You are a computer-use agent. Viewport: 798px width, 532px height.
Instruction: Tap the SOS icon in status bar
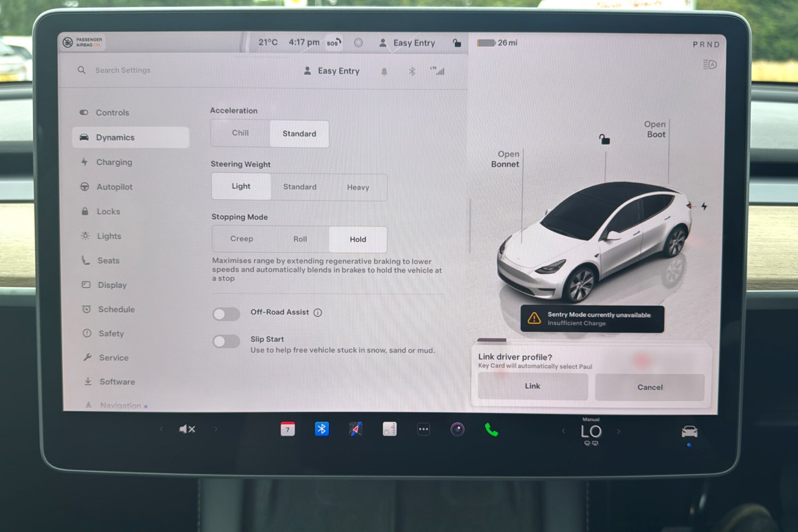[x=334, y=43]
